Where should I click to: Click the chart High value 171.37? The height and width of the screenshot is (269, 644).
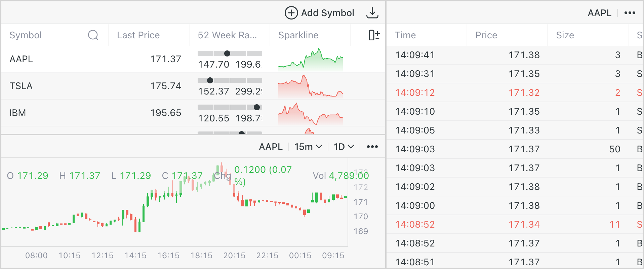85,176
